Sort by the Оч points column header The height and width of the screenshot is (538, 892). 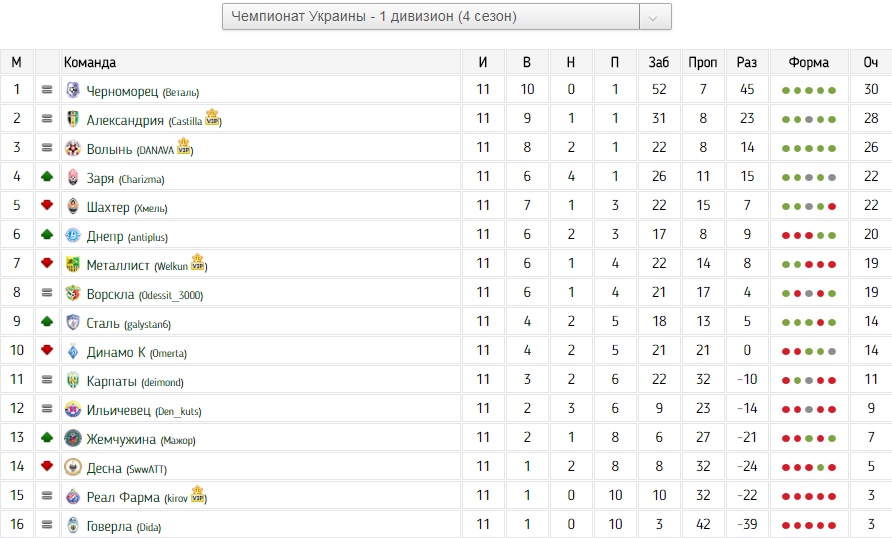870,62
